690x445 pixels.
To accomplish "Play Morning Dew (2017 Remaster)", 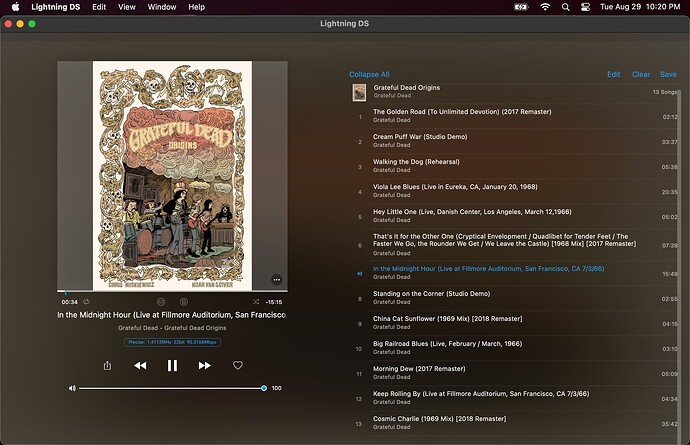I will tap(515, 373).
